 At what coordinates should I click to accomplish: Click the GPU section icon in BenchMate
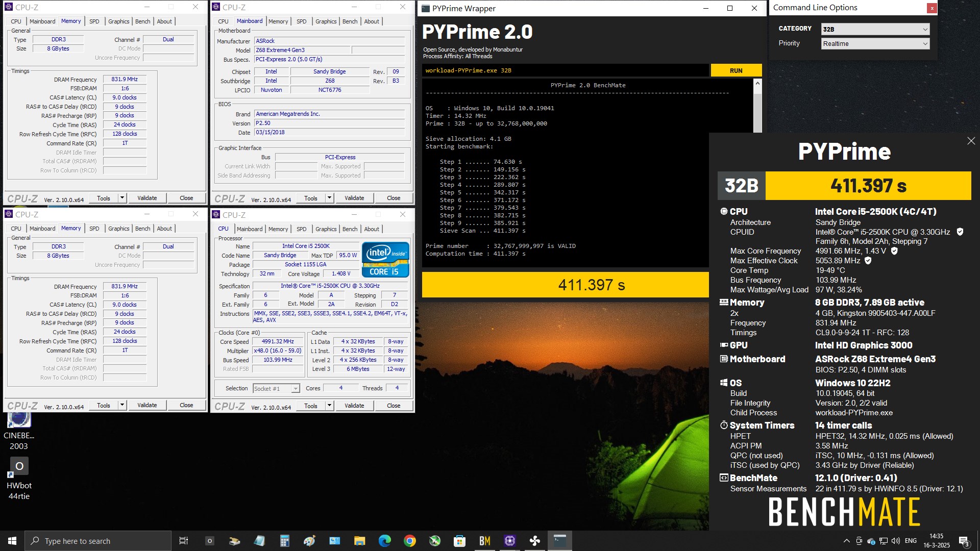tap(724, 345)
